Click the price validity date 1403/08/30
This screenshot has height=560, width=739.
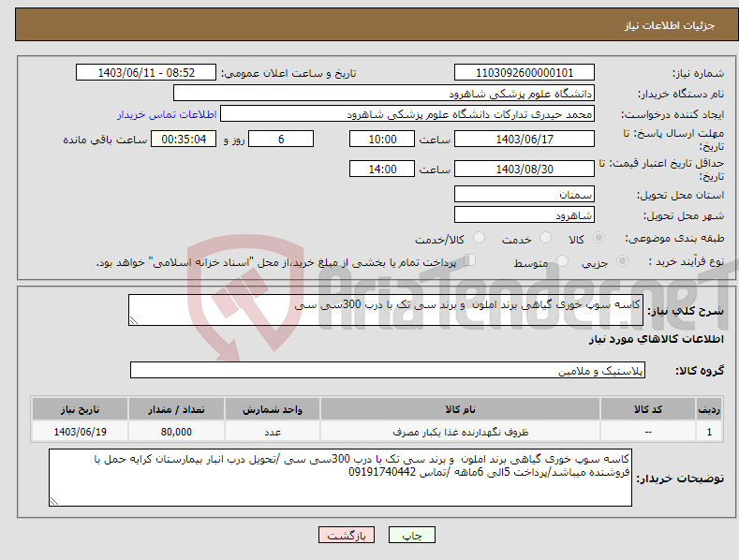coord(525,169)
